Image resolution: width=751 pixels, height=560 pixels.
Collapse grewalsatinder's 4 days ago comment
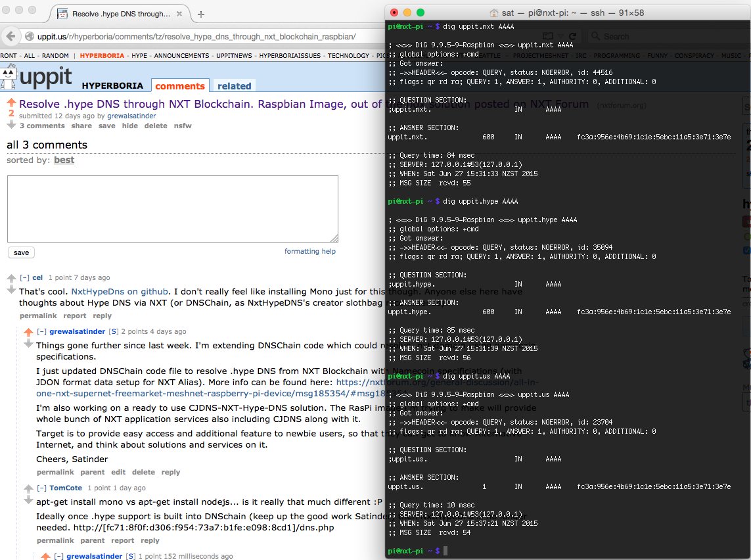coord(41,331)
